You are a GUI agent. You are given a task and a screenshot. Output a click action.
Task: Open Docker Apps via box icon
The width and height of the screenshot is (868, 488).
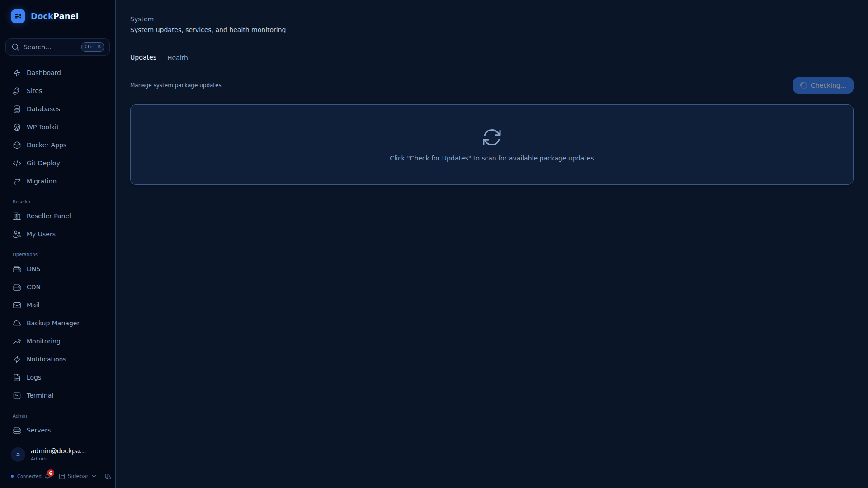coord(17,145)
